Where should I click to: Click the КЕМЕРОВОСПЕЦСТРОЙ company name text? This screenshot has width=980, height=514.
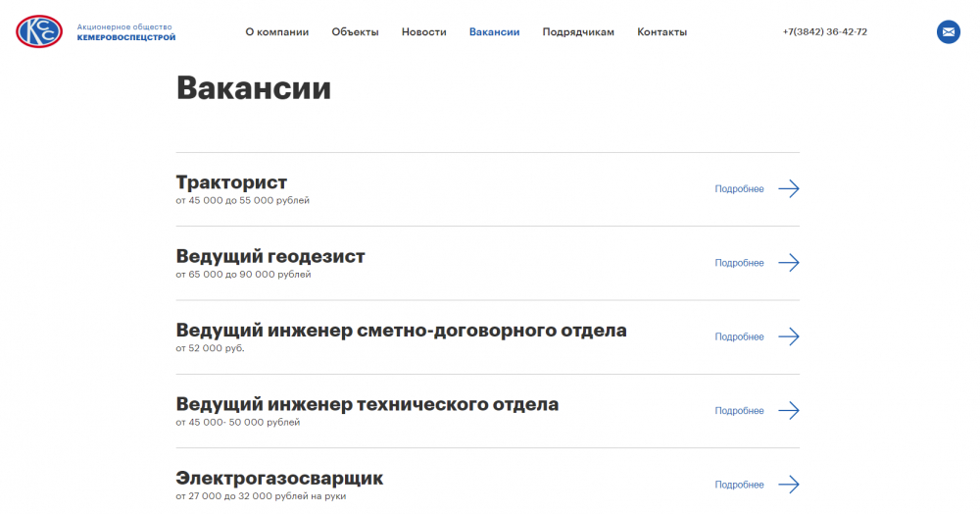pyautogui.click(x=126, y=37)
